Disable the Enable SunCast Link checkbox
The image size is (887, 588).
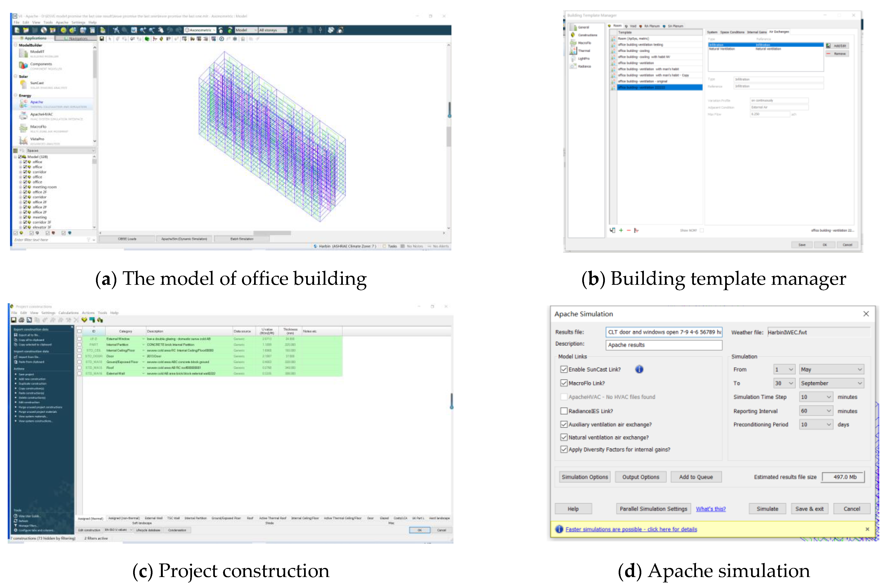tap(564, 369)
